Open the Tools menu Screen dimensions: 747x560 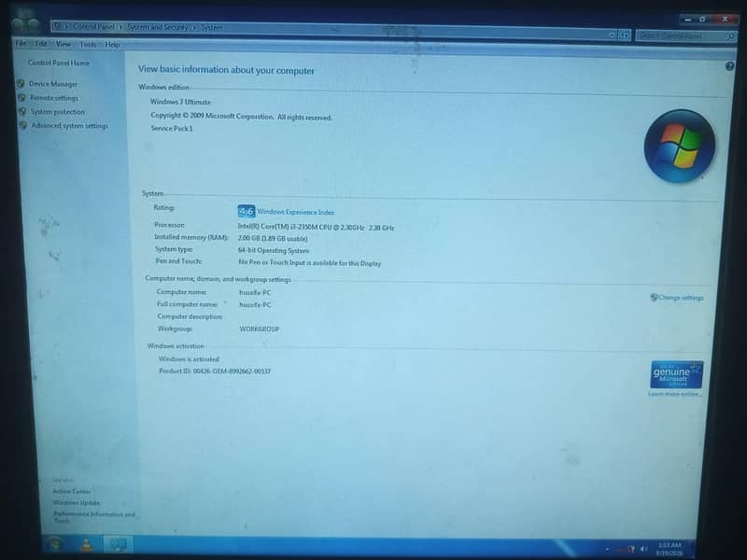[x=88, y=45]
